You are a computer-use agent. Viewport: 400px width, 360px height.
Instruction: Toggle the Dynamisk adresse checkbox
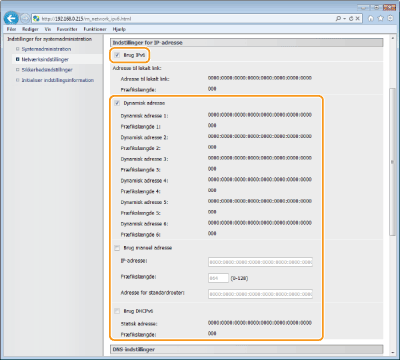pyautogui.click(x=117, y=103)
